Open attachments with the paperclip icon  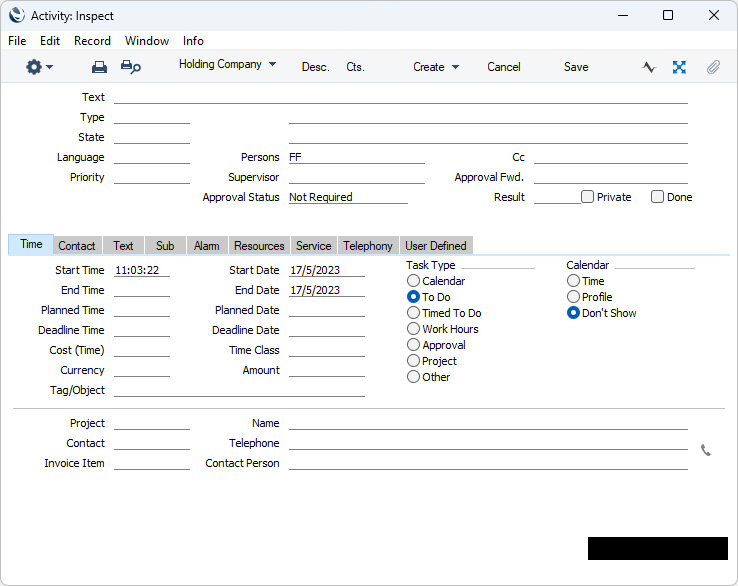click(713, 67)
